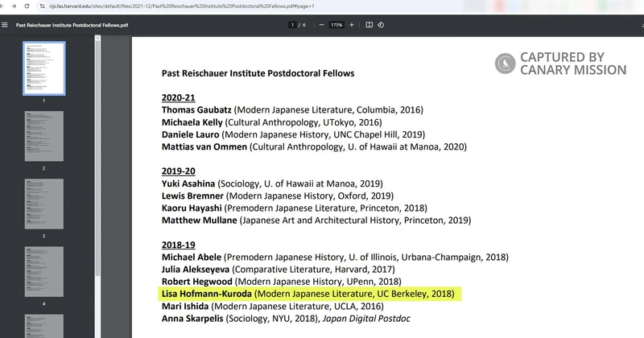Click the zoom in plus button
The width and height of the screenshot is (644, 338).
pyautogui.click(x=353, y=25)
